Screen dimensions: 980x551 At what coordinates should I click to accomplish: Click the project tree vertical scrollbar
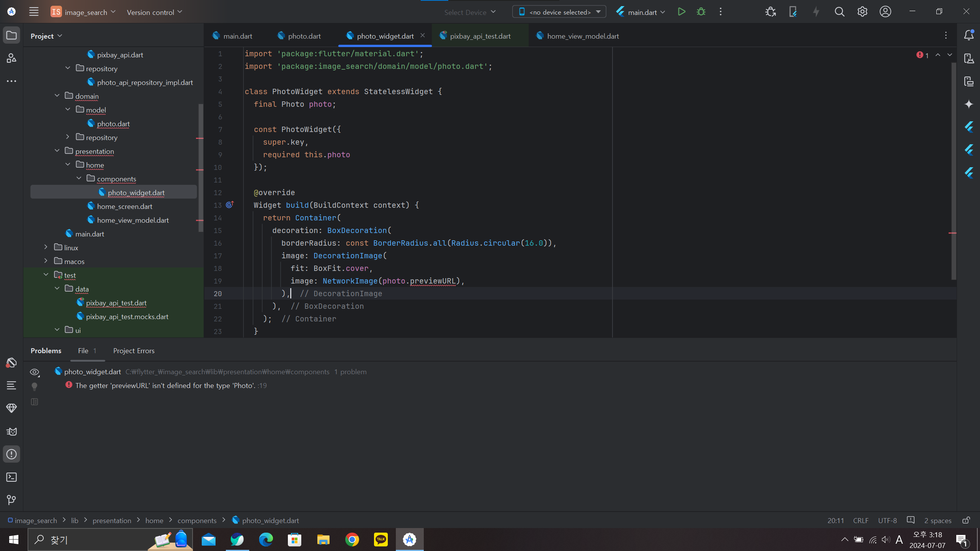pos(201,168)
